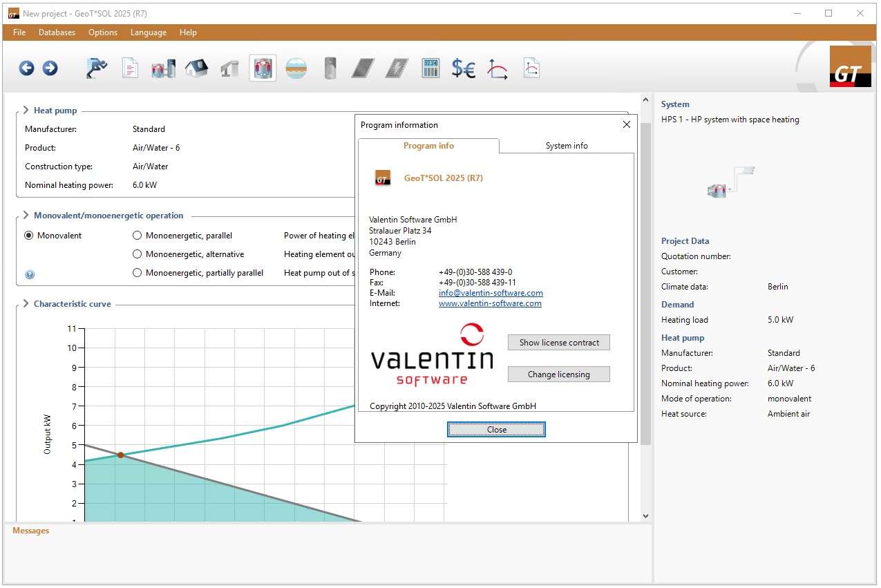The image size is (881, 588).
Task: Click the back navigation arrow
Action: pyautogui.click(x=26, y=68)
